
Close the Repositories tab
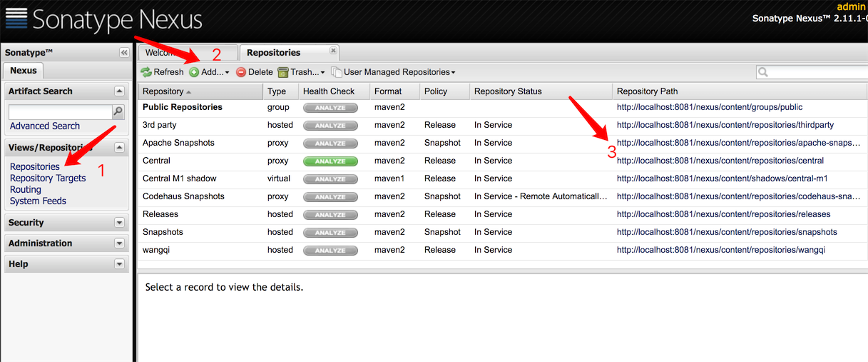point(333,51)
